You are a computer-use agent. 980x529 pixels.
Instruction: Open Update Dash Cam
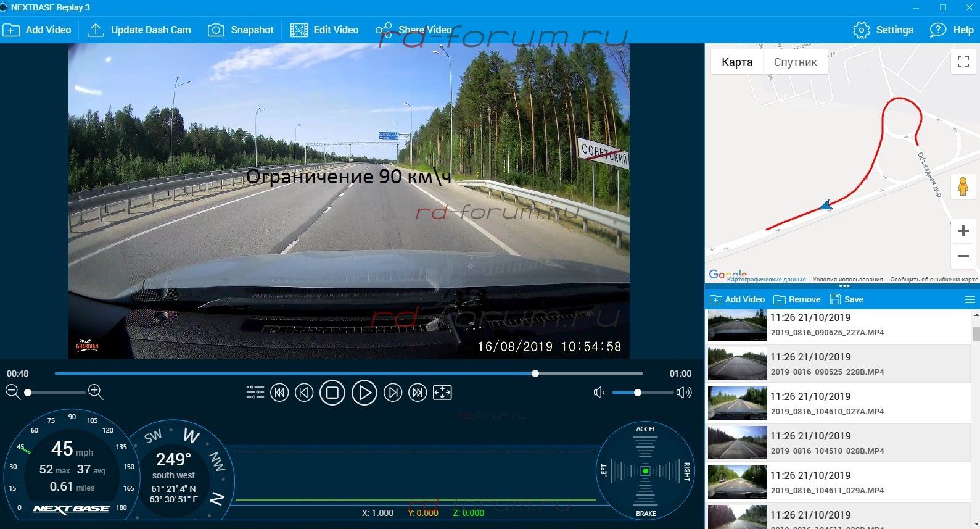139,30
